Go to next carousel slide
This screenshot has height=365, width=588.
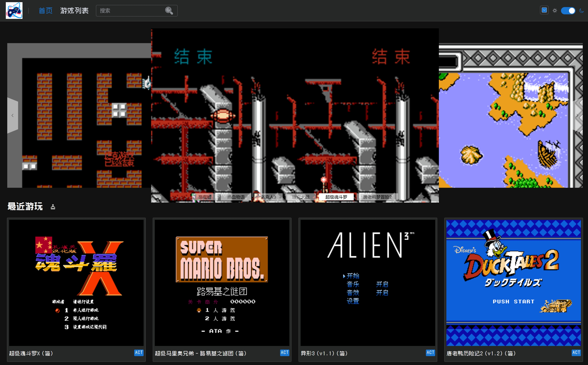pyautogui.click(x=577, y=115)
